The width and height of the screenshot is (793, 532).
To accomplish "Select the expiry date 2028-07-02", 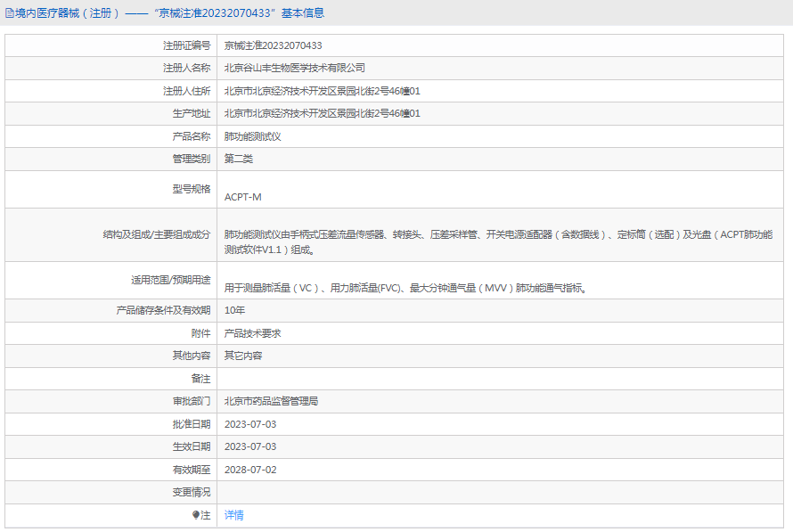I will coord(250,470).
